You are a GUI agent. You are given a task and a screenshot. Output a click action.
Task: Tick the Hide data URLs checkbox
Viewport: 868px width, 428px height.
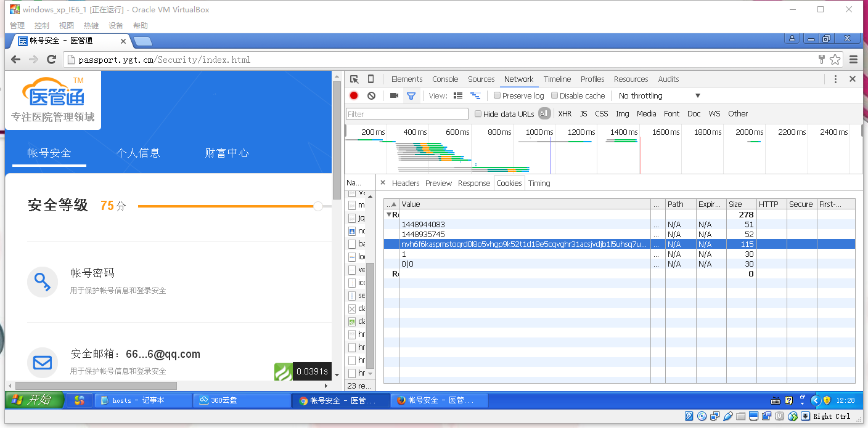pos(478,114)
